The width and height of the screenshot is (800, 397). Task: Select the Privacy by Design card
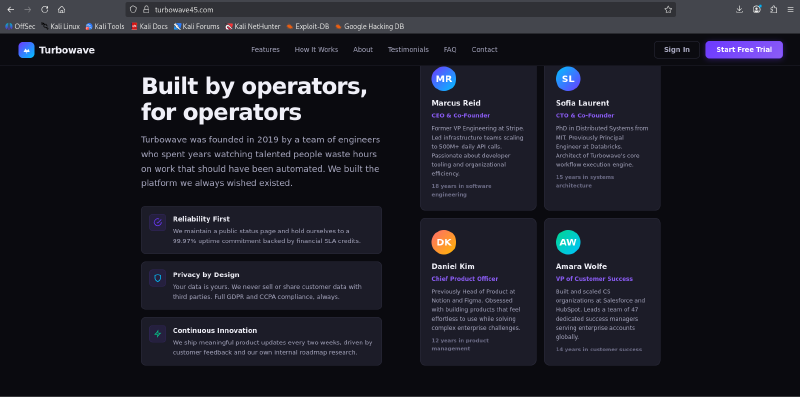click(x=261, y=285)
